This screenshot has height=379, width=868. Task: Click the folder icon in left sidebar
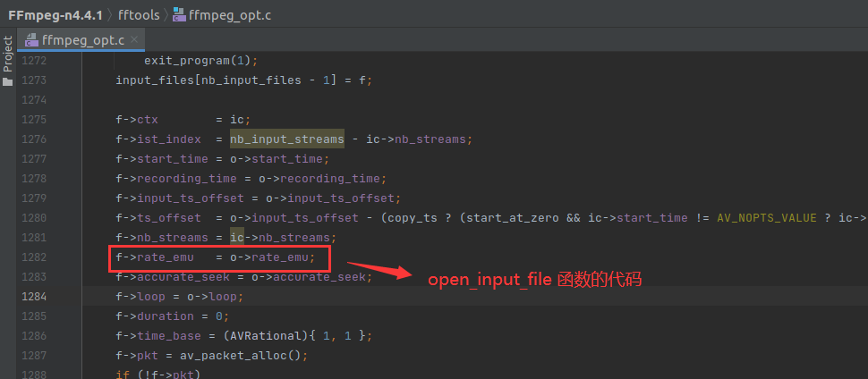8,81
